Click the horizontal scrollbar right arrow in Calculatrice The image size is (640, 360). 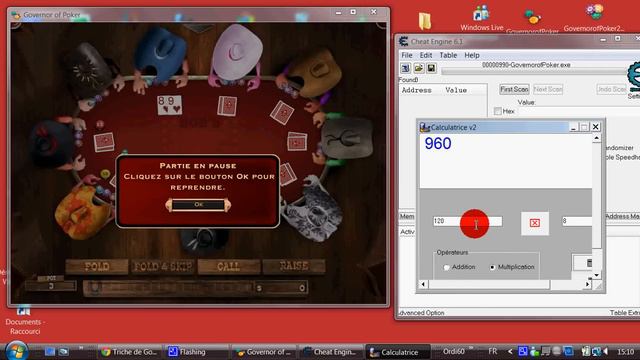[587, 284]
